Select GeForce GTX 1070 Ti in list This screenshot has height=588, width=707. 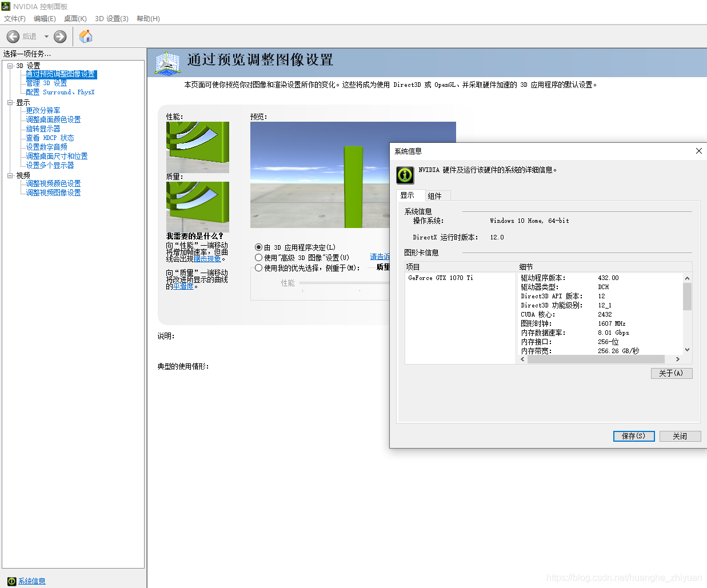coord(441,278)
